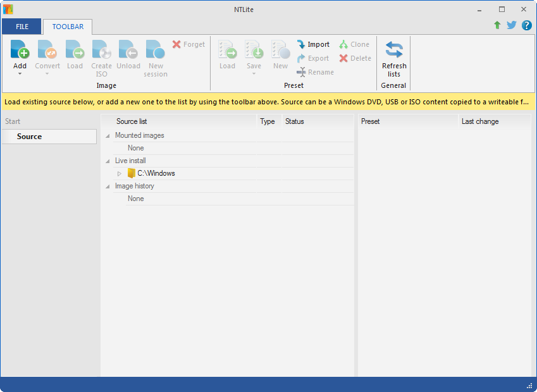Click Delete preset

pyautogui.click(x=355, y=58)
